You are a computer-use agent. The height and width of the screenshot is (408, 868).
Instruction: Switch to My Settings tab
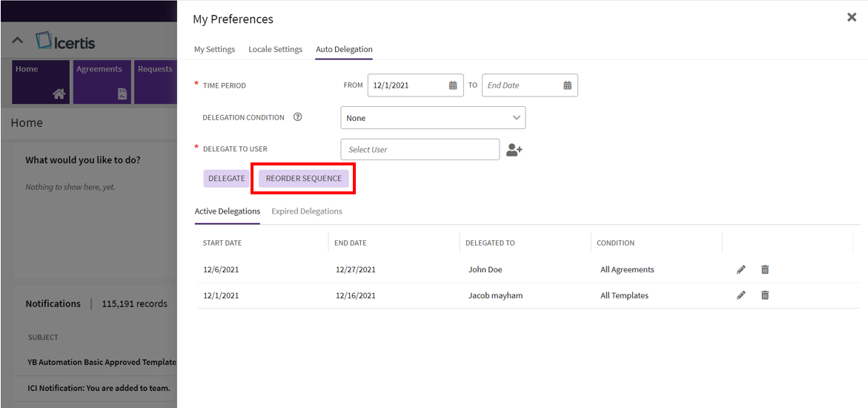tap(214, 50)
